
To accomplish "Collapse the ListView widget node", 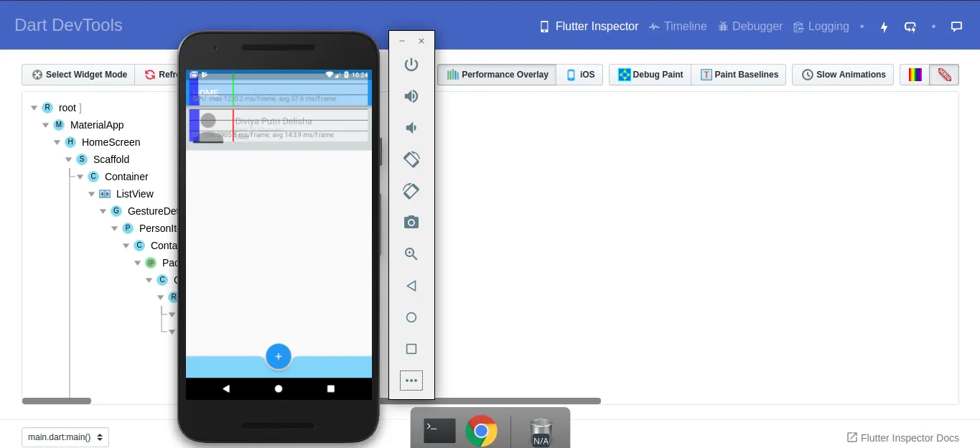I will [x=91, y=194].
